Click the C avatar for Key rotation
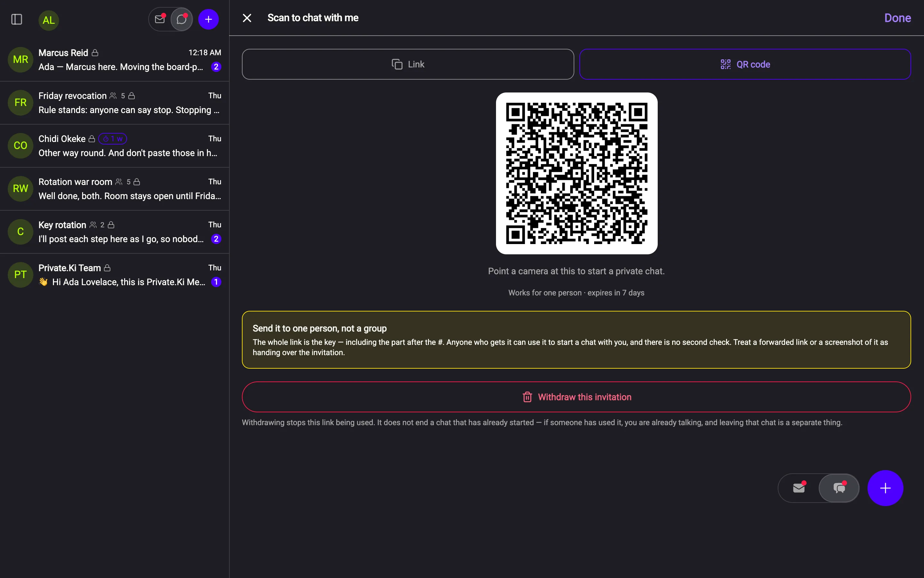The height and width of the screenshot is (578, 924). click(x=21, y=232)
